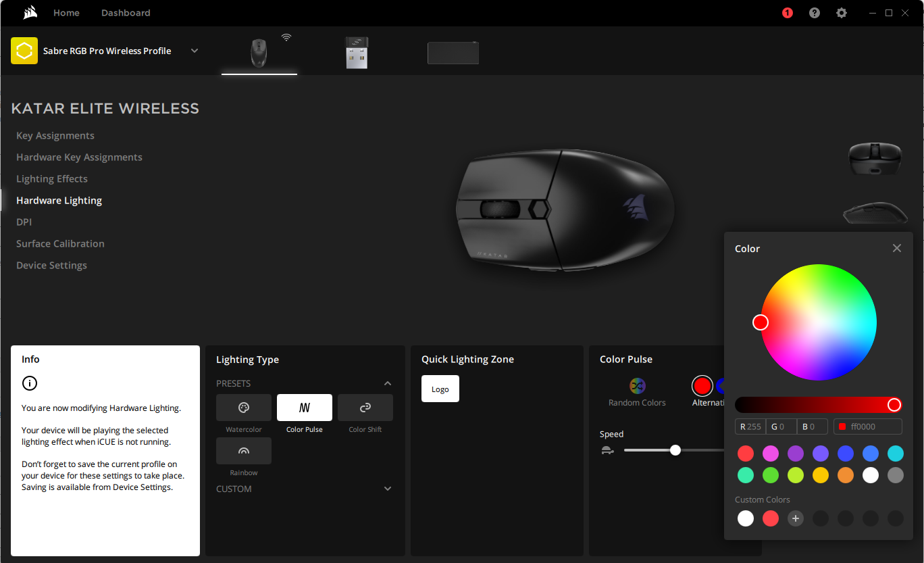The height and width of the screenshot is (563, 924).
Task: Expand the CUSTOM section
Action: point(388,489)
